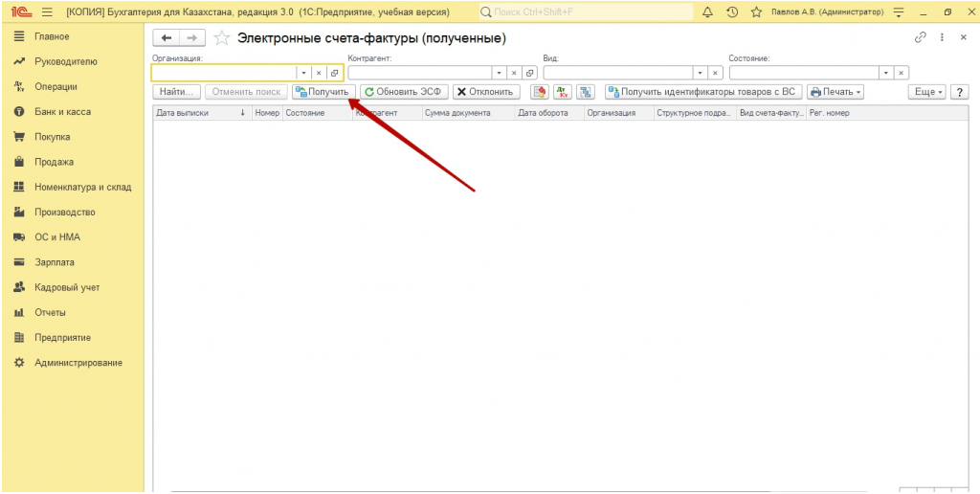Copy link to this page icon
Image resolution: width=980 pixels, height=494 pixels.
pos(921,37)
